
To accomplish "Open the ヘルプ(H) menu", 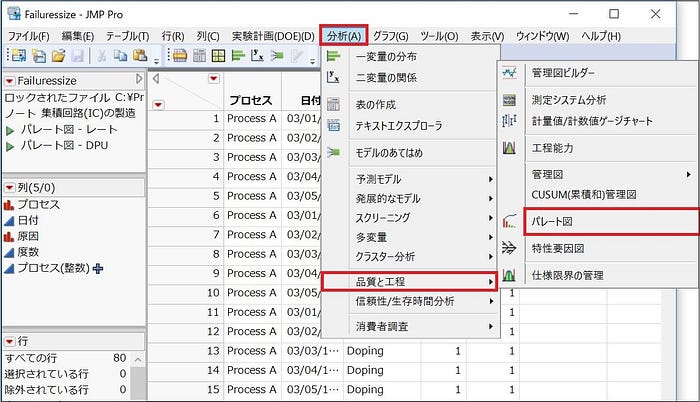I will point(601,36).
